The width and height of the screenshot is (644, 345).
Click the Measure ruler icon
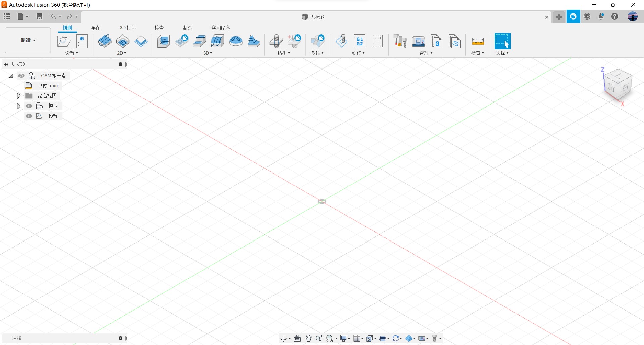tap(478, 41)
